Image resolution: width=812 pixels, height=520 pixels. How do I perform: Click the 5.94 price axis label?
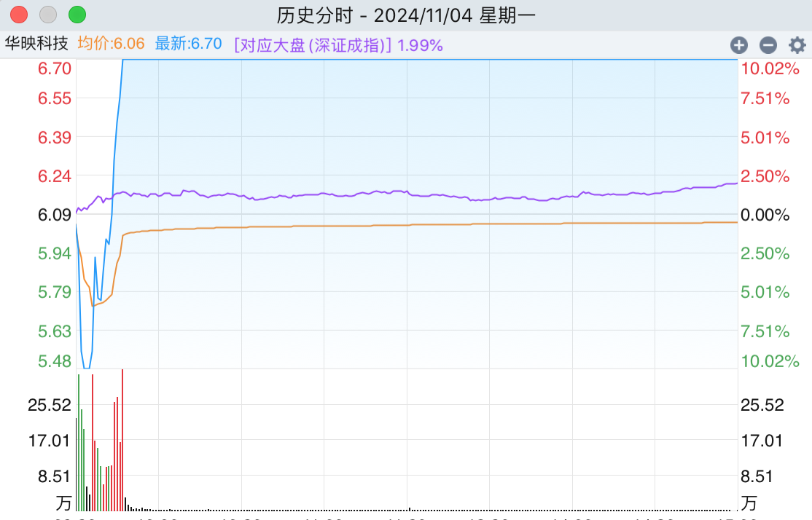(55, 253)
